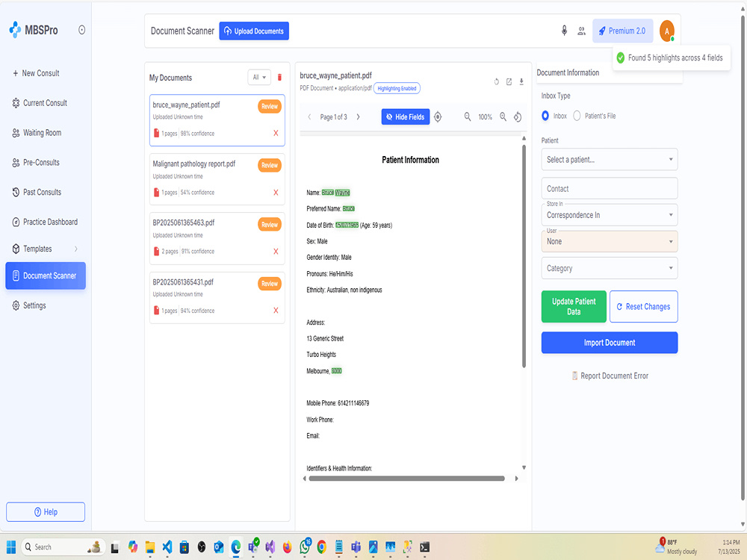Open Pre-Consults in the sidebar

tap(36, 162)
